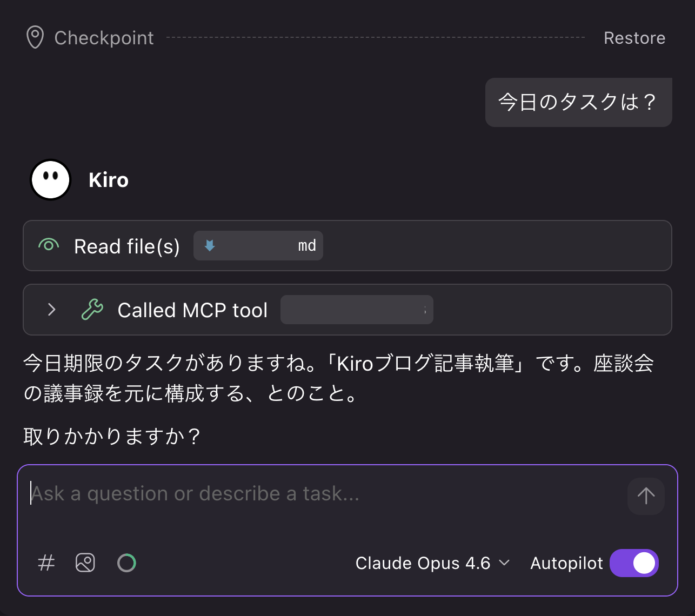This screenshot has height=616, width=695.
Task: Click the chevron next to Called MCP tool
Action: pos(51,310)
